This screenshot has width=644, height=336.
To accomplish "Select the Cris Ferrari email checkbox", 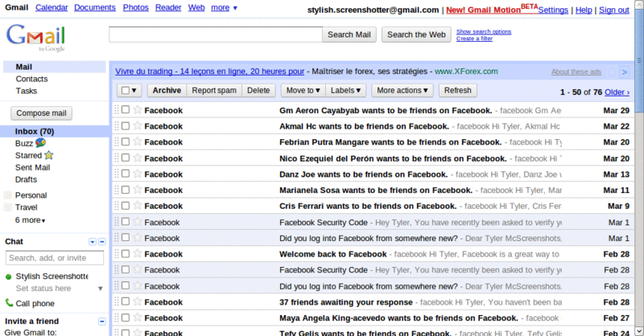I will (126, 206).
